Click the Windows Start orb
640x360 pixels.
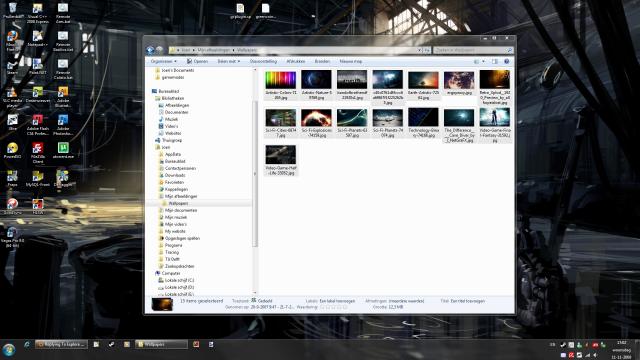9,349
